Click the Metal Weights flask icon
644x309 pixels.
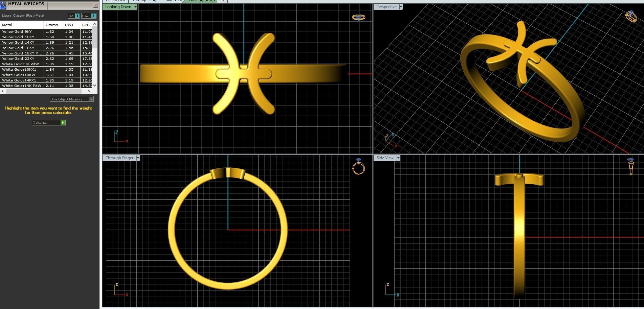[3, 5]
